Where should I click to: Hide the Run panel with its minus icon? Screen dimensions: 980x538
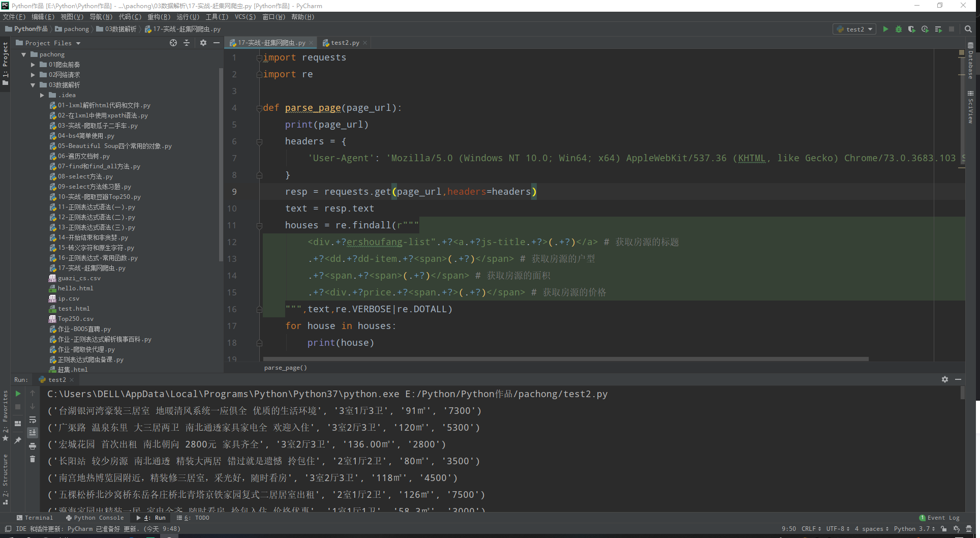pyautogui.click(x=958, y=380)
